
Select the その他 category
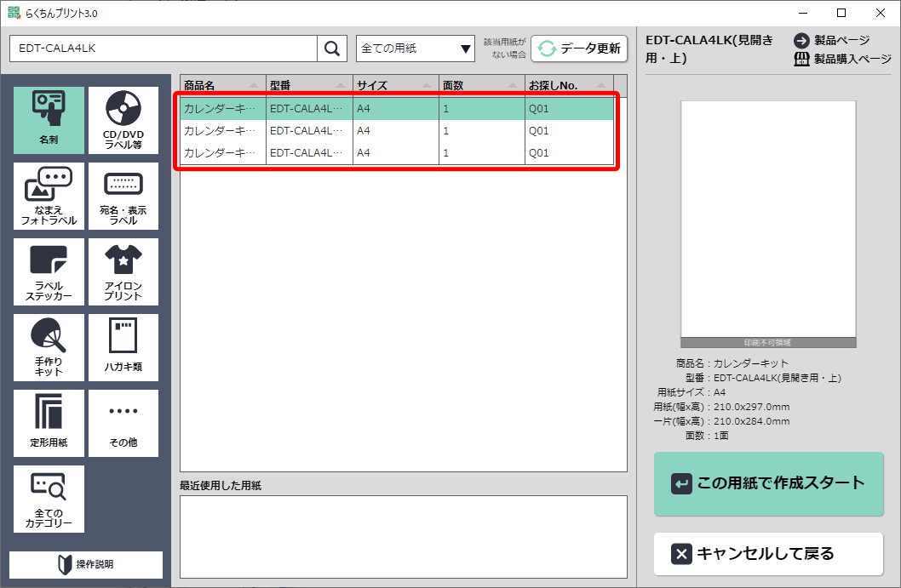(x=123, y=423)
